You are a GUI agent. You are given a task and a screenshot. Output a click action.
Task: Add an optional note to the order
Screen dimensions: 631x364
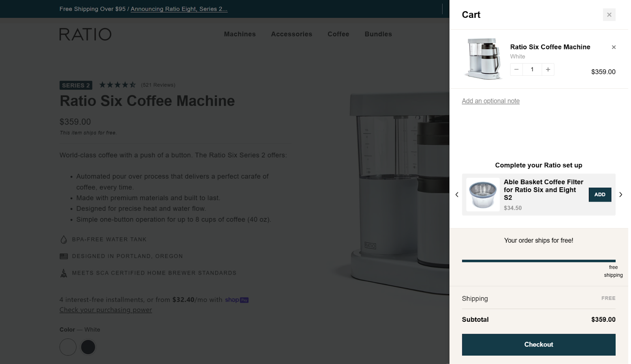pyautogui.click(x=491, y=101)
